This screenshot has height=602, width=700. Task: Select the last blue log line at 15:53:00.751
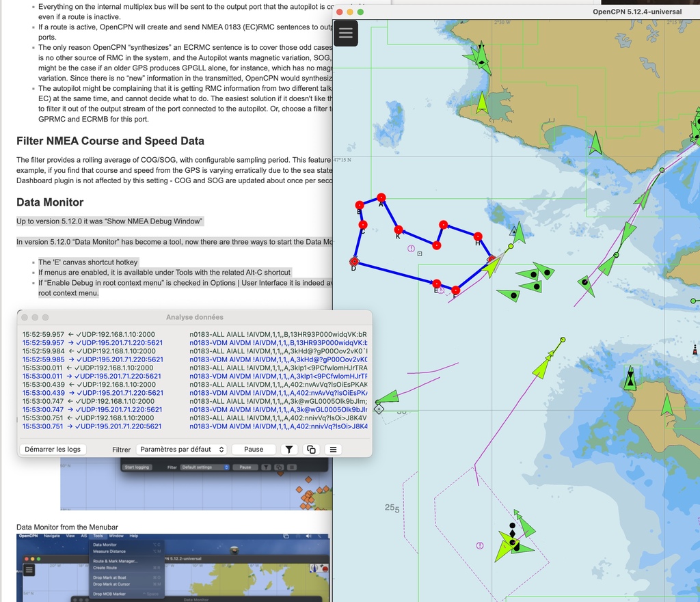click(103, 426)
